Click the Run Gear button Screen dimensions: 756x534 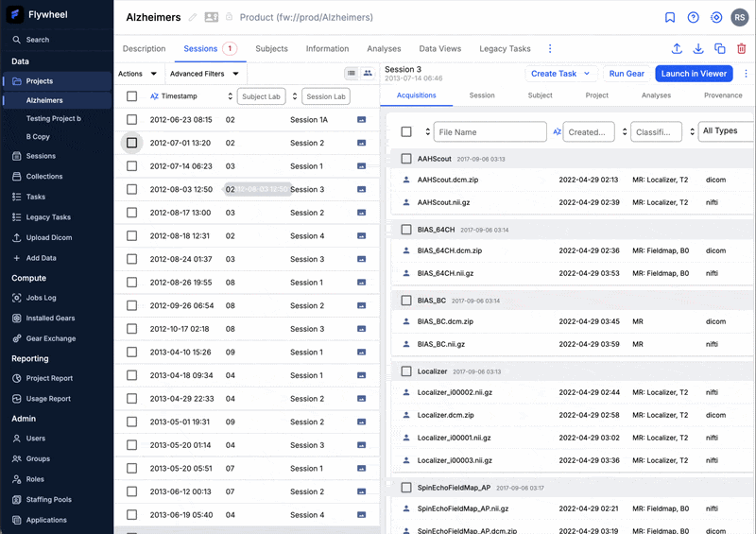[x=627, y=74]
